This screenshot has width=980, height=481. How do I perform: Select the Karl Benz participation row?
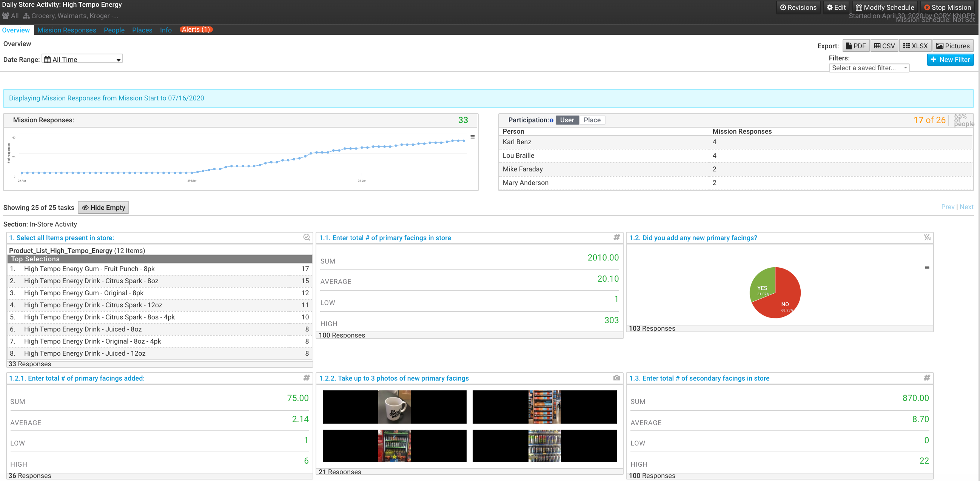pos(736,142)
